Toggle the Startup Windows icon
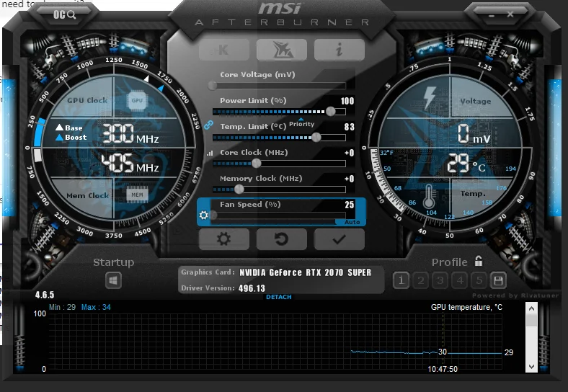 pyautogui.click(x=113, y=280)
